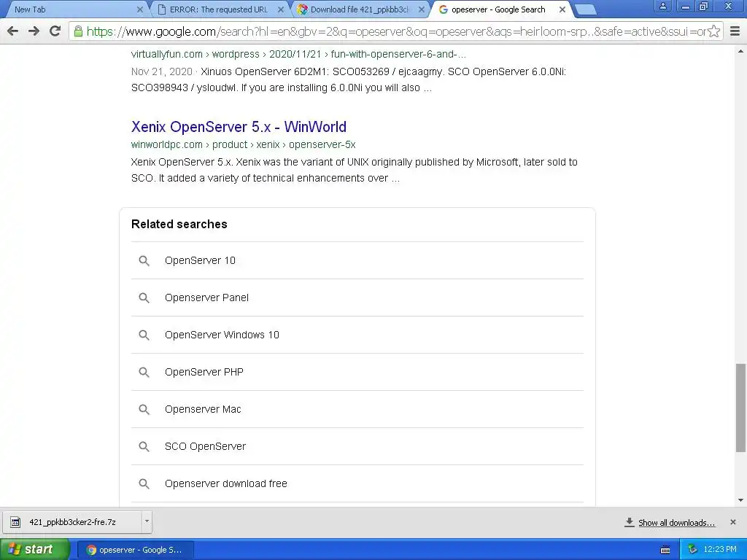
Task: Click the vertical scrollbar thumb
Action: [x=740, y=408]
